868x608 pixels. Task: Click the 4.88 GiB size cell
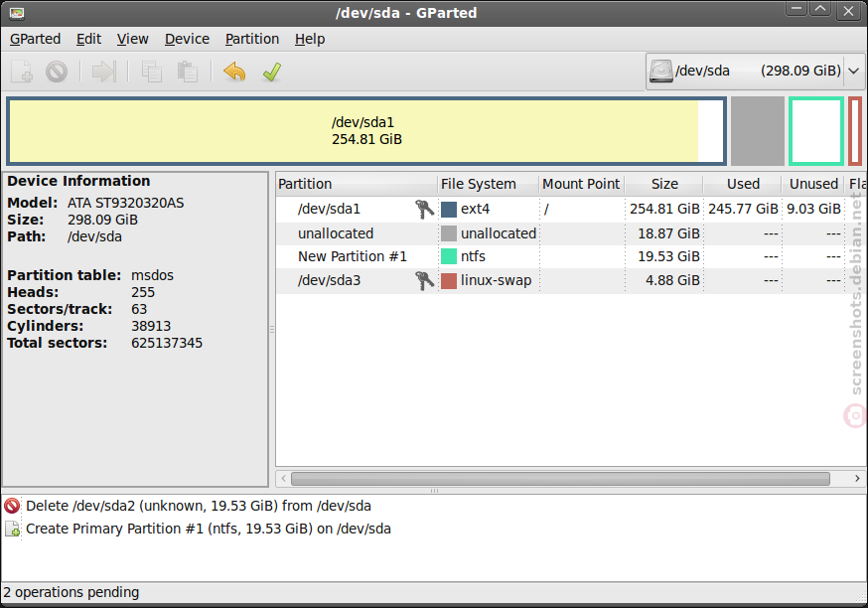[x=672, y=281]
